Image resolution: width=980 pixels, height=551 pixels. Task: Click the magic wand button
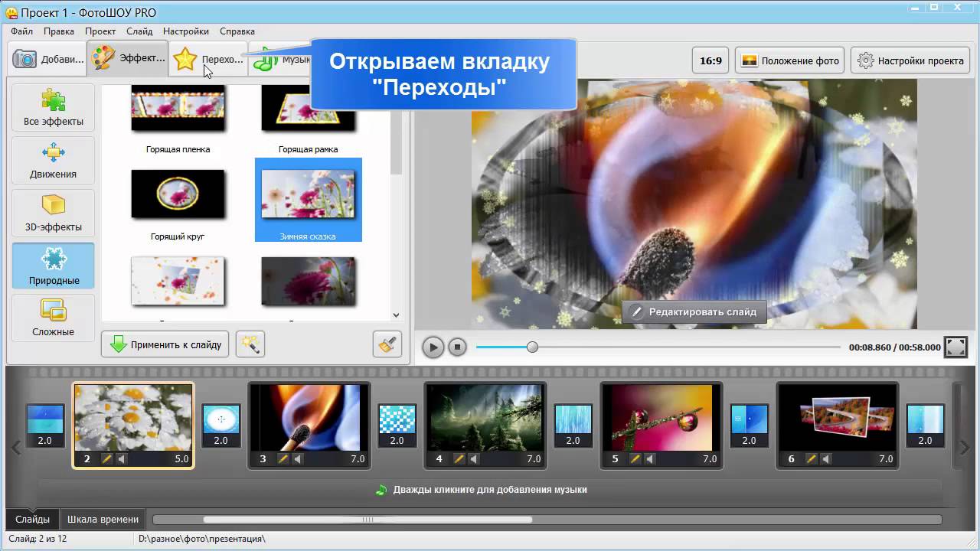pos(250,344)
